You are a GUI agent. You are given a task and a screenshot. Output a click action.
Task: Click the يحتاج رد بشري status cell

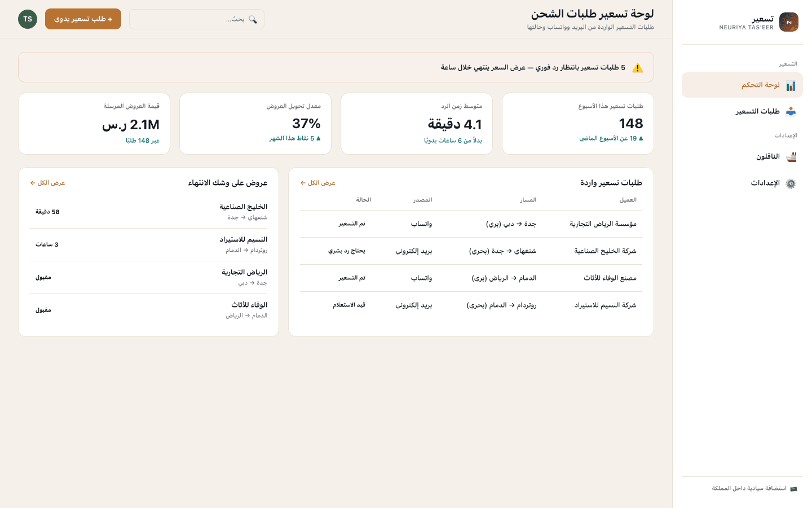coord(347,251)
